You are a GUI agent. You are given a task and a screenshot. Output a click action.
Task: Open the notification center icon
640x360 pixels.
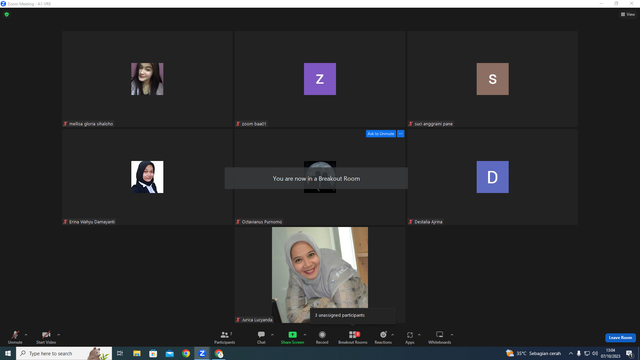[x=629, y=353]
